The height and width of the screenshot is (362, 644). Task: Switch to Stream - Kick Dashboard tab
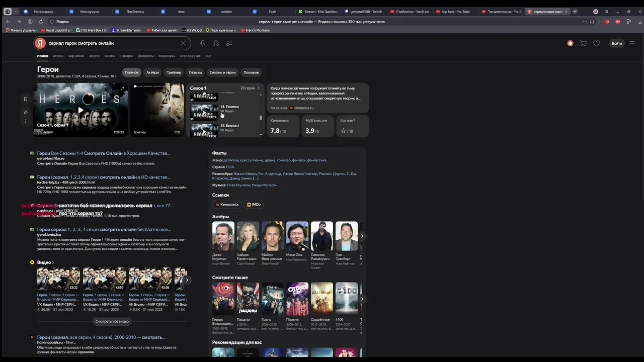point(317,12)
